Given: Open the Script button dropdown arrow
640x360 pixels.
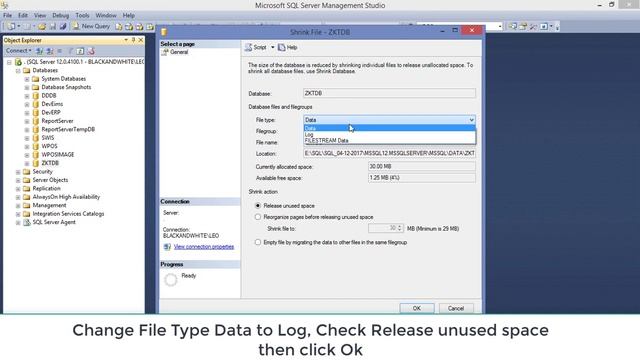Looking at the screenshot, I should click(x=273, y=47).
